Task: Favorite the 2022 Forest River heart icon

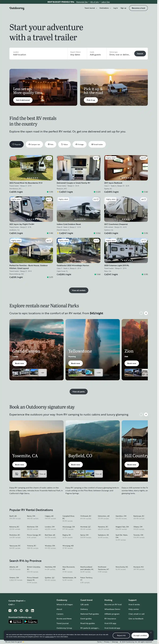Action: click(x=50, y=158)
